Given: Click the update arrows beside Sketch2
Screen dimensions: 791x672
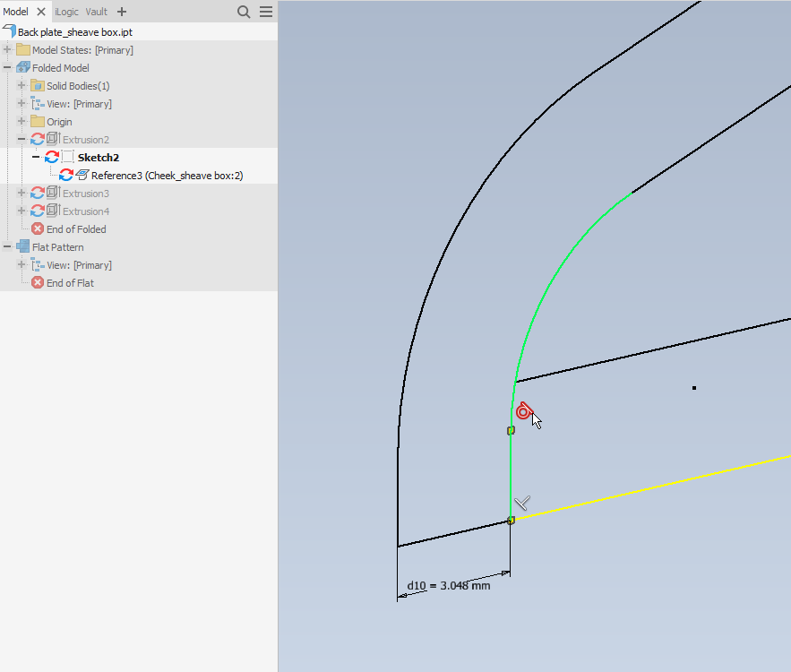Looking at the screenshot, I should coord(52,157).
